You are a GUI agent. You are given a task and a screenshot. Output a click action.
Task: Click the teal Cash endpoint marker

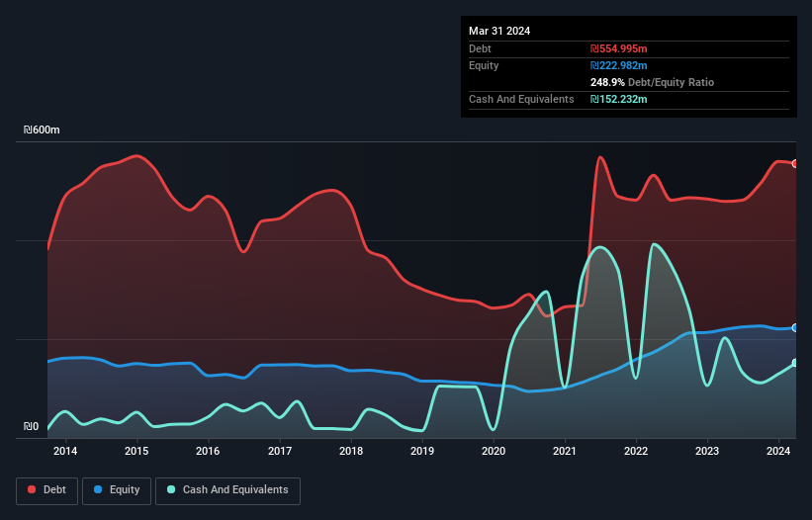[x=795, y=363]
